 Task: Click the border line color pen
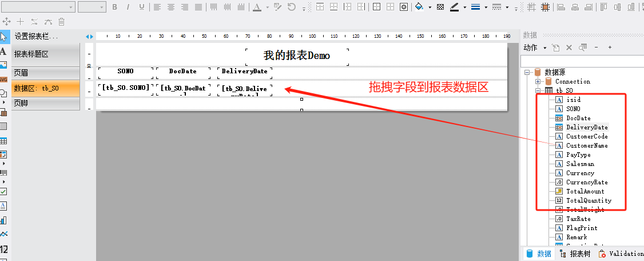pos(454,6)
